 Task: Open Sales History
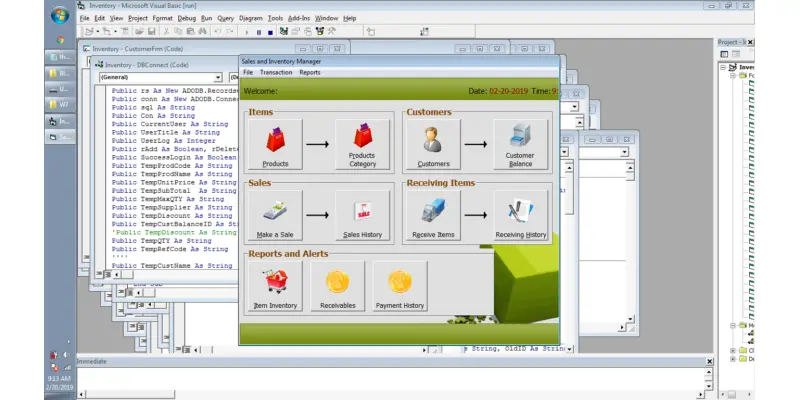pyautogui.click(x=362, y=215)
